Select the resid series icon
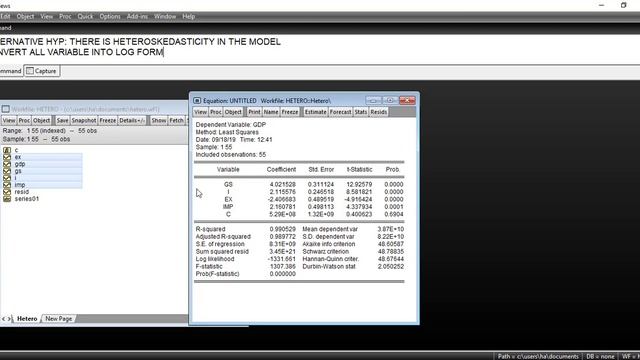 point(7,192)
